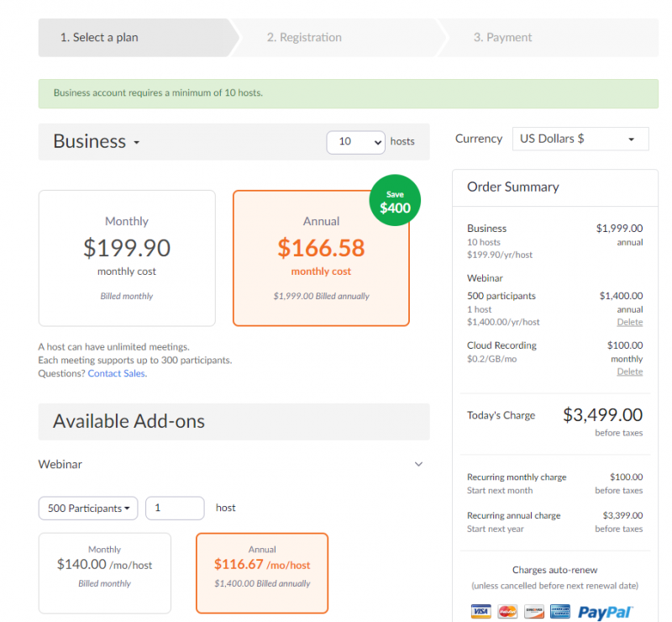
Task: Click the green Save $400 badge
Action: [x=395, y=200]
